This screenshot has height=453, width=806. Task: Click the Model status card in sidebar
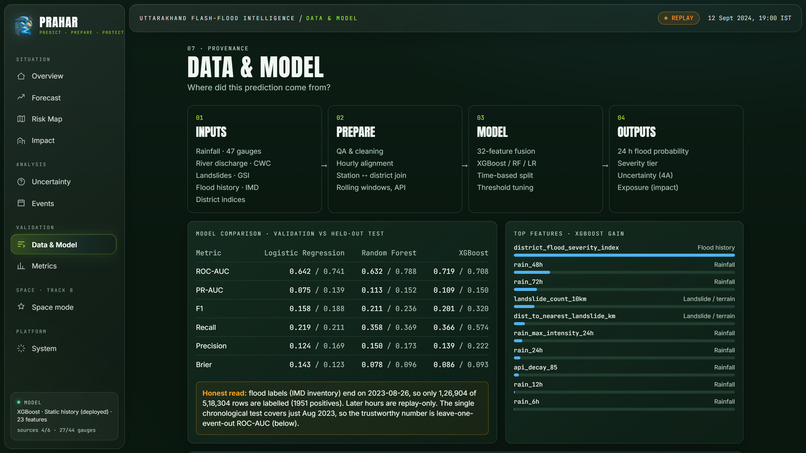click(x=64, y=416)
